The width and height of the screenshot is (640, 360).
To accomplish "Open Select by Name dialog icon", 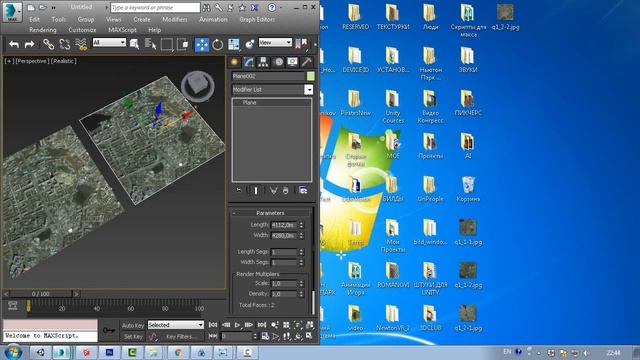I will (150, 44).
